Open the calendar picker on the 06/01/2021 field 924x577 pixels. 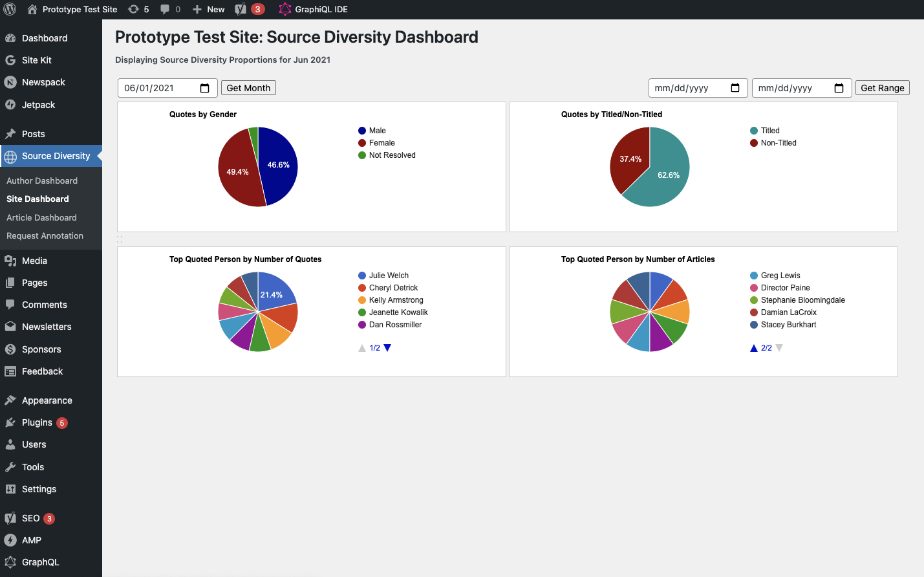coord(205,87)
